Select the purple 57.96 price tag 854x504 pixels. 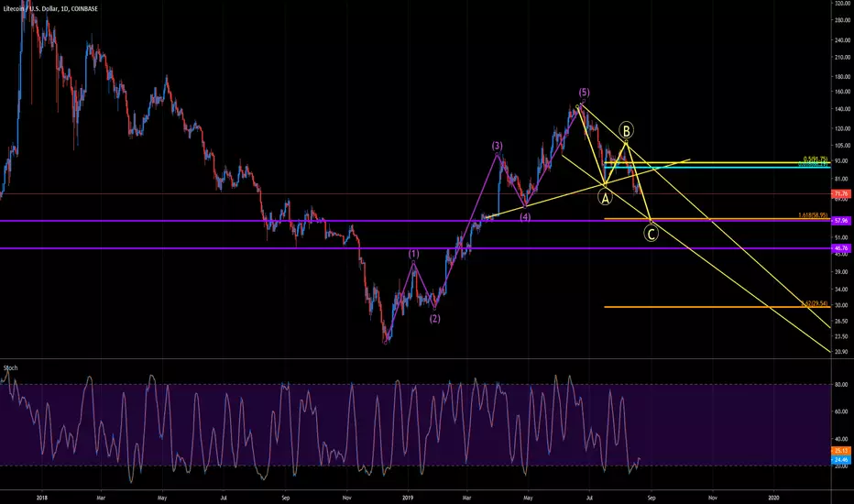[x=841, y=221]
